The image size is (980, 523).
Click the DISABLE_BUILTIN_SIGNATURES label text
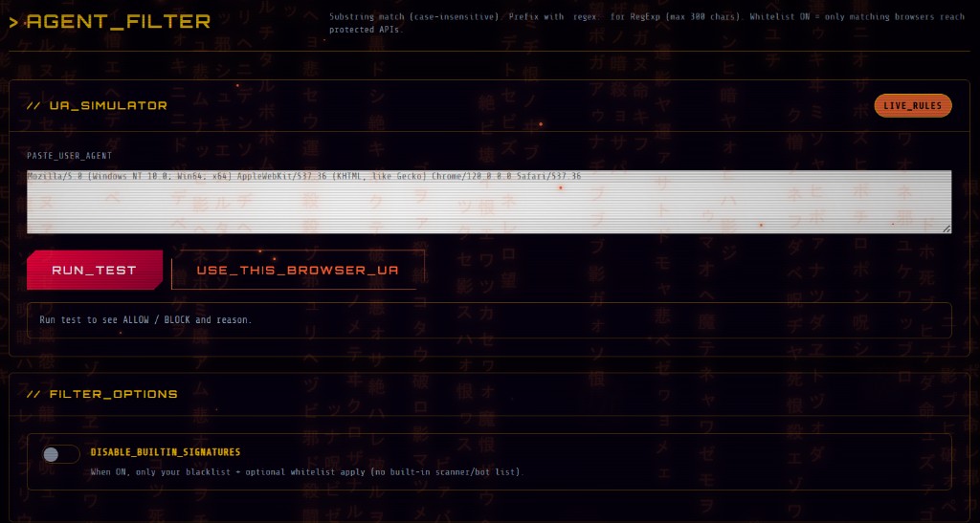[x=165, y=451]
